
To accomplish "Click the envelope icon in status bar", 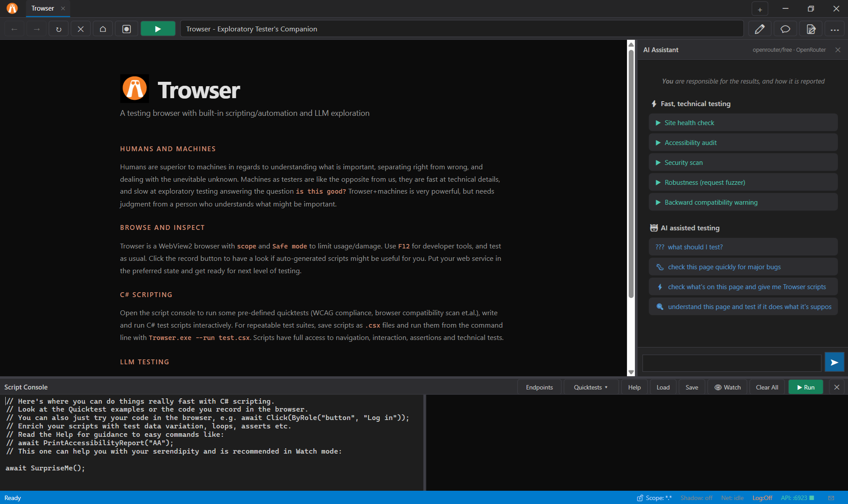I will tap(831, 498).
